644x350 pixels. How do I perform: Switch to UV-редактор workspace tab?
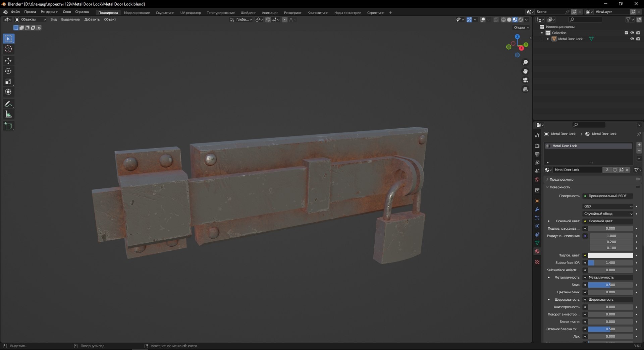[191, 13]
